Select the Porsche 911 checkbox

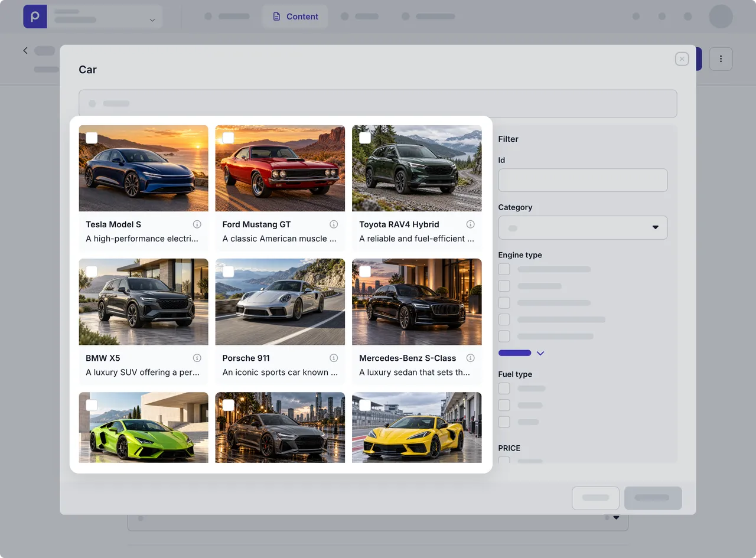click(228, 271)
